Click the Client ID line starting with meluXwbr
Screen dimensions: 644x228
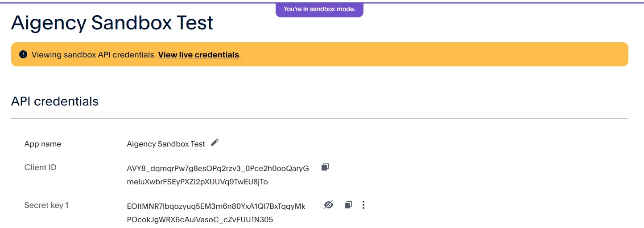197,182
